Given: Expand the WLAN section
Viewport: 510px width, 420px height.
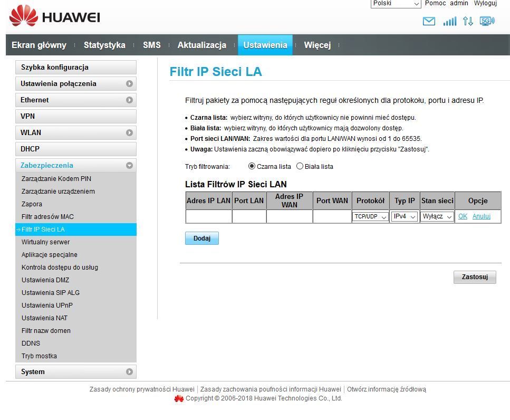Looking at the screenshot, I should (x=76, y=132).
